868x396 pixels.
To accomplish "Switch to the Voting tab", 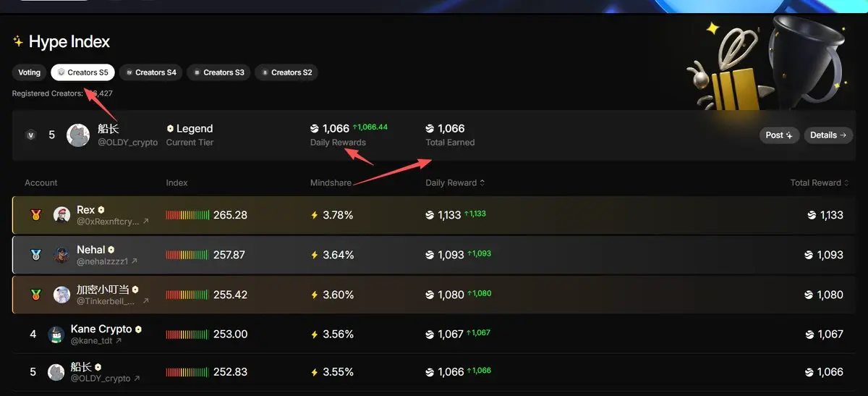I will coord(30,72).
